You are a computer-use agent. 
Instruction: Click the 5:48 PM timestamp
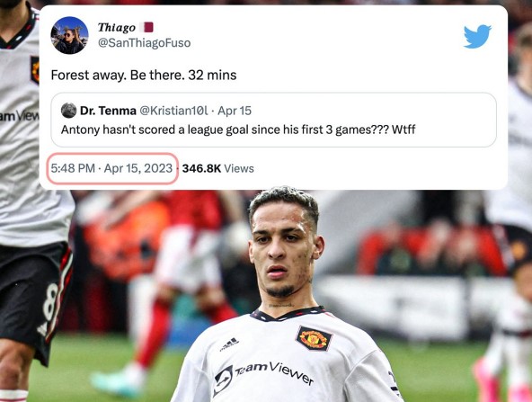pos(73,168)
